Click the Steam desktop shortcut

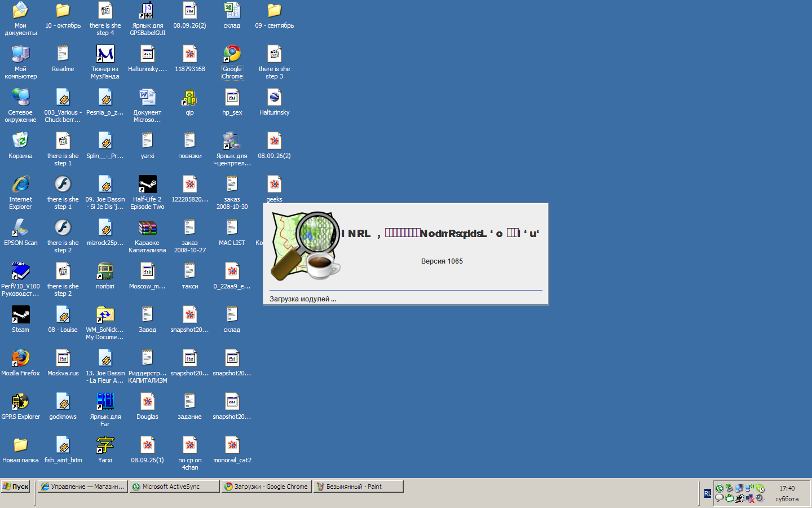[x=21, y=315]
